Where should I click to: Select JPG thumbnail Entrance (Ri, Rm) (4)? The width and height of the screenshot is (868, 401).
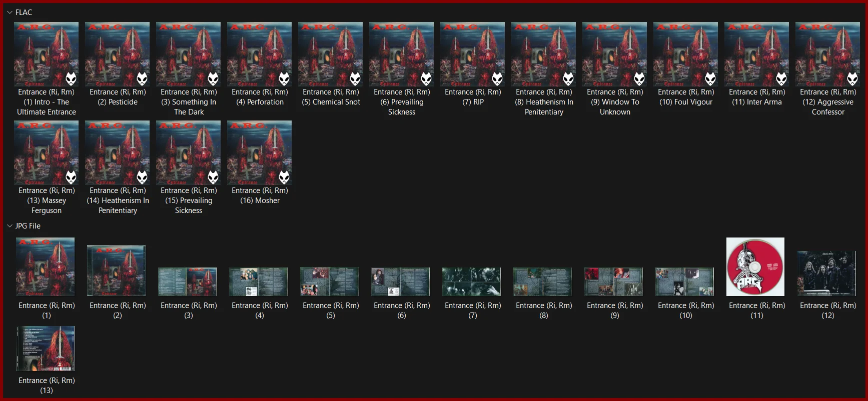pos(259,281)
